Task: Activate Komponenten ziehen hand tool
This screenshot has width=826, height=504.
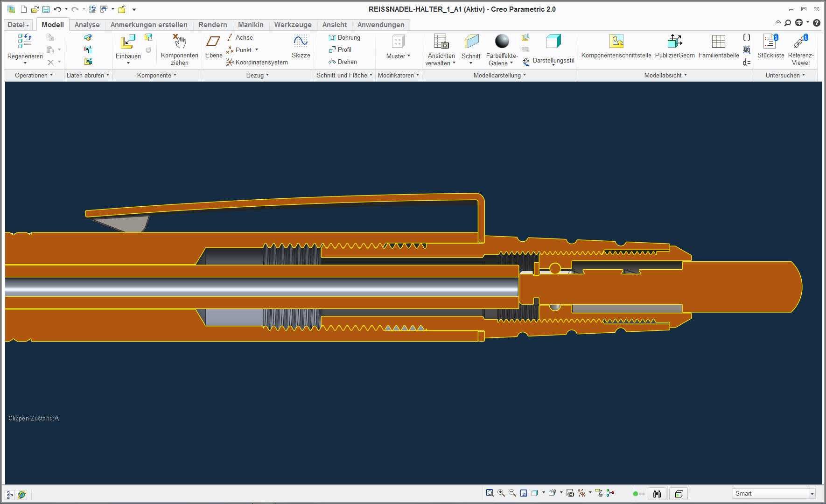Action: click(179, 42)
